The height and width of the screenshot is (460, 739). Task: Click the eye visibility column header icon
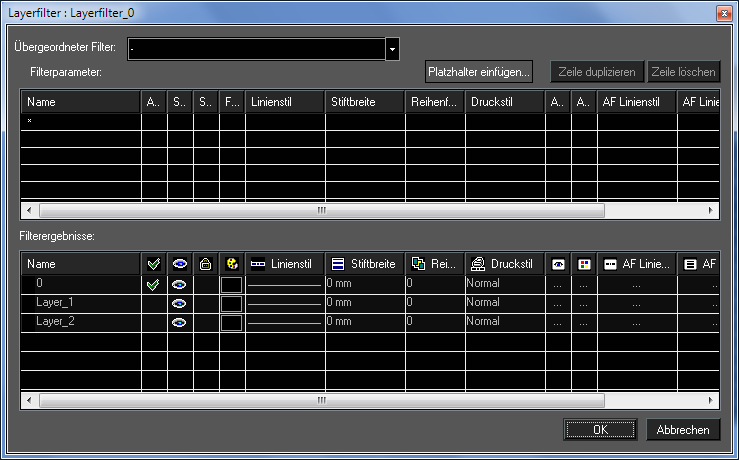coord(180,264)
